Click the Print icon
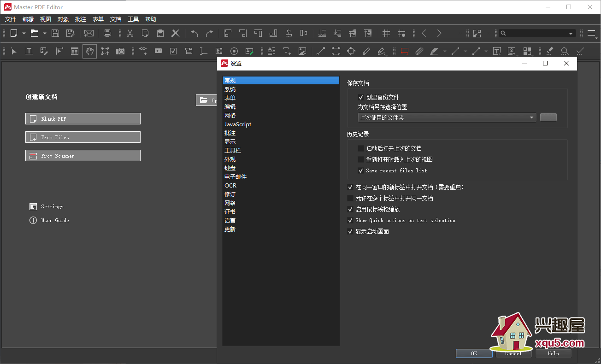This screenshot has width=601, height=364. click(107, 33)
